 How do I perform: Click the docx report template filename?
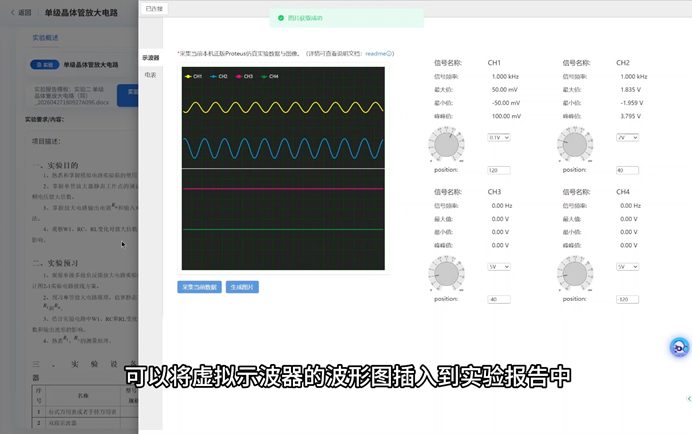[71, 96]
